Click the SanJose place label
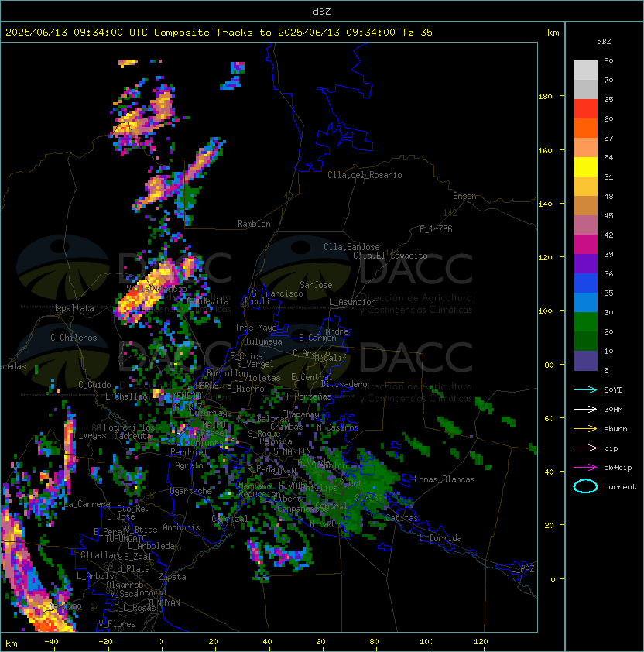The image size is (644, 652). (316, 285)
